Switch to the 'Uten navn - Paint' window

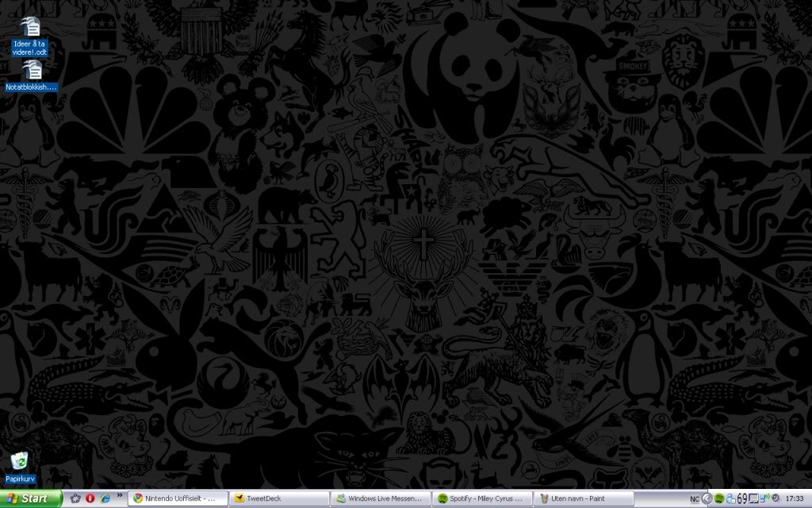click(x=584, y=498)
